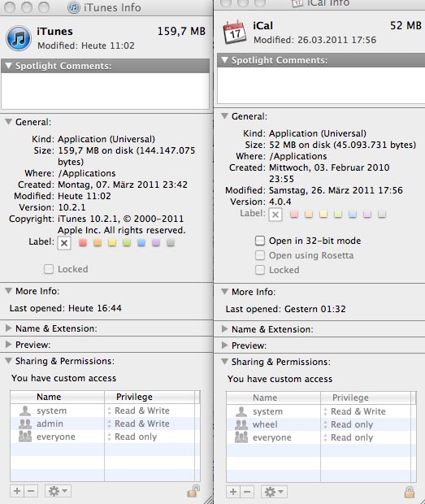This screenshot has width=425, height=504.
Task: Click the locked padlock in iCal Info
Action: [409, 492]
